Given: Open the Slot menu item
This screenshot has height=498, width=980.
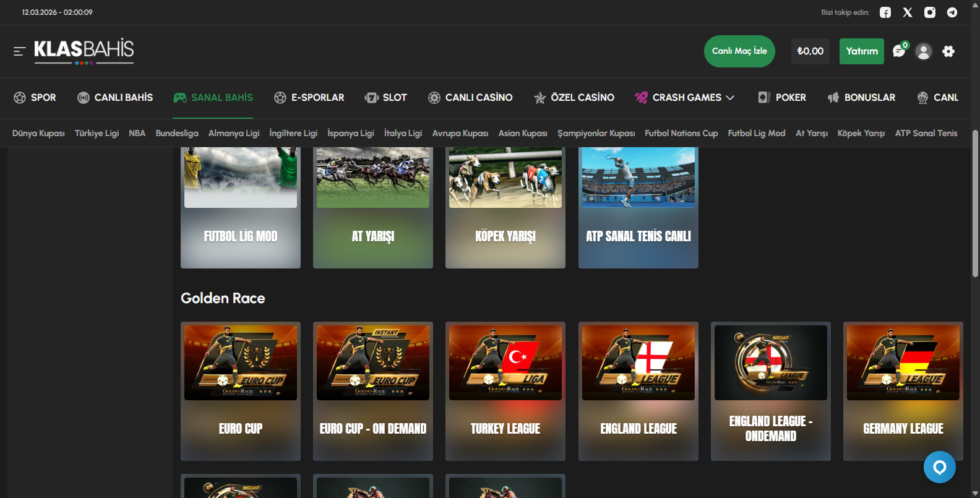Looking at the screenshot, I should (386, 98).
